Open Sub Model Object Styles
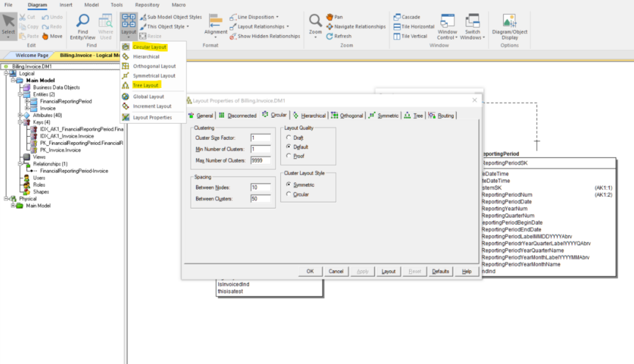The width and height of the screenshot is (634, 364). [171, 17]
